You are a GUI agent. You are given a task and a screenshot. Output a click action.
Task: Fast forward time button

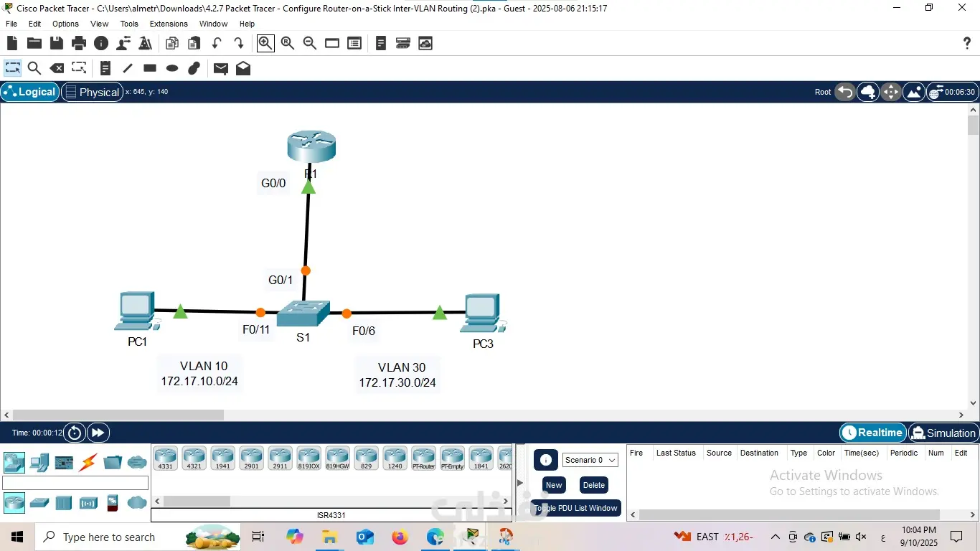98,433
